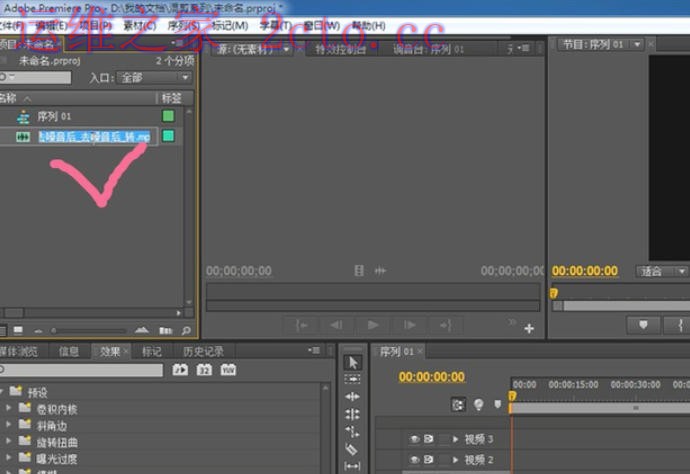The height and width of the screenshot is (474, 690).
Task: Select the Rate Stretch tool
Action: (x=352, y=431)
